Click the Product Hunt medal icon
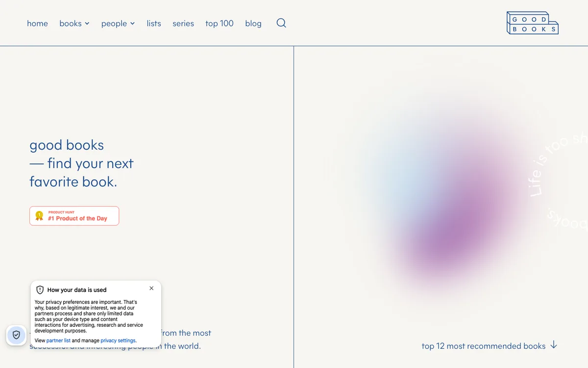Screen dimensions: 588x368 (x=39, y=215)
